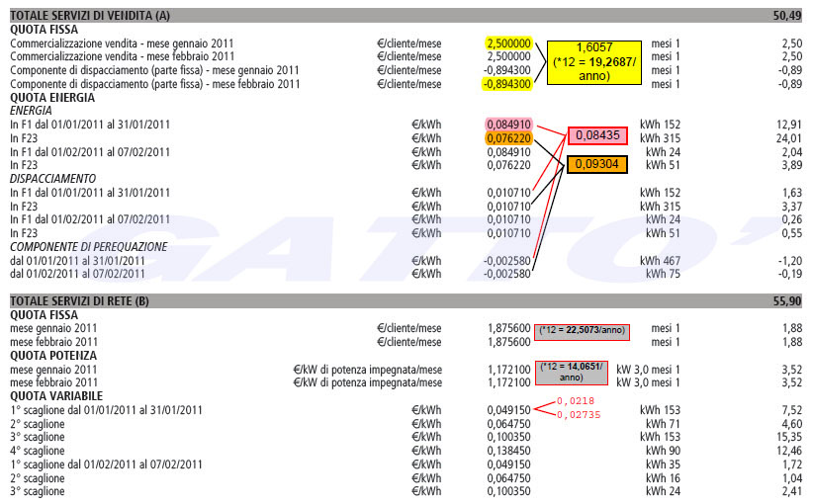Click the rate "0,138450"
813x504 pixels.
508,451
